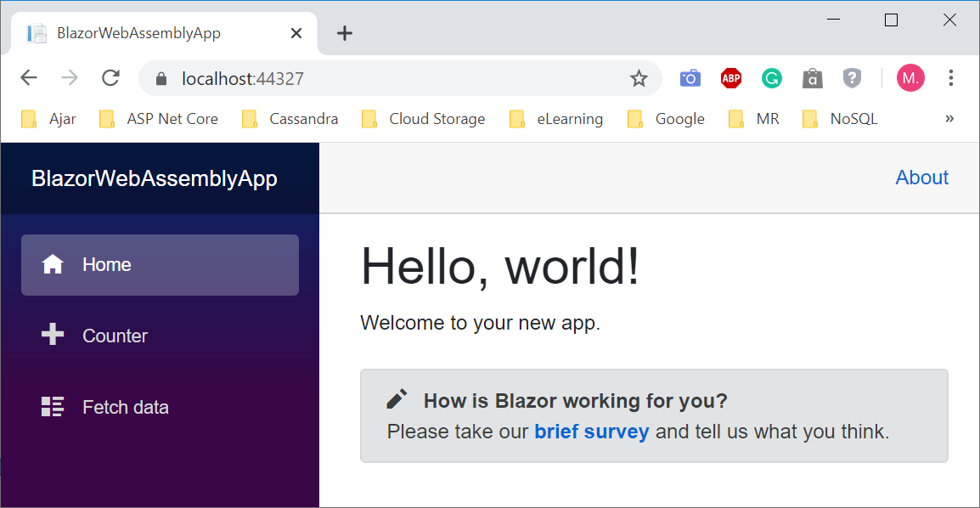Open the ABP adblocker extension
Viewport: 980px width, 508px height.
pos(730,77)
